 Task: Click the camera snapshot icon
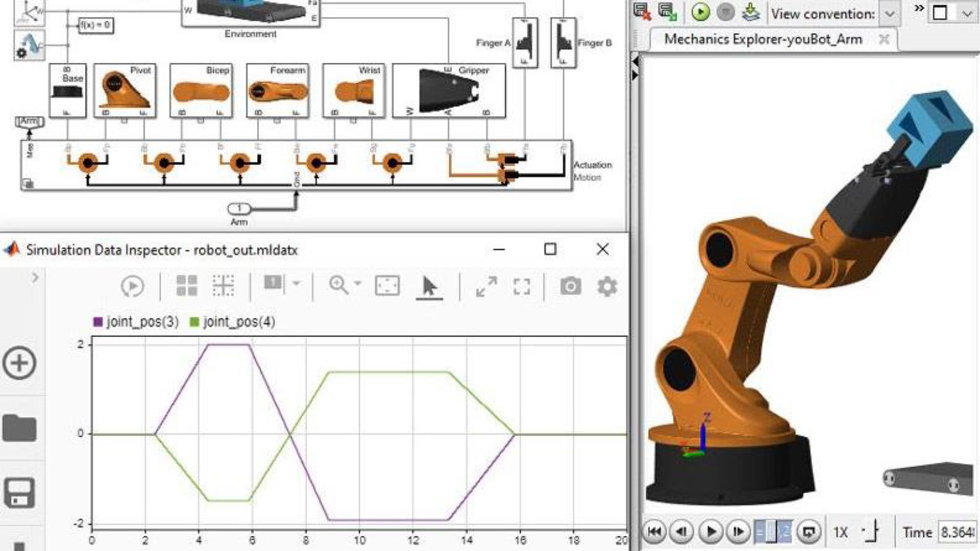coord(570,286)
